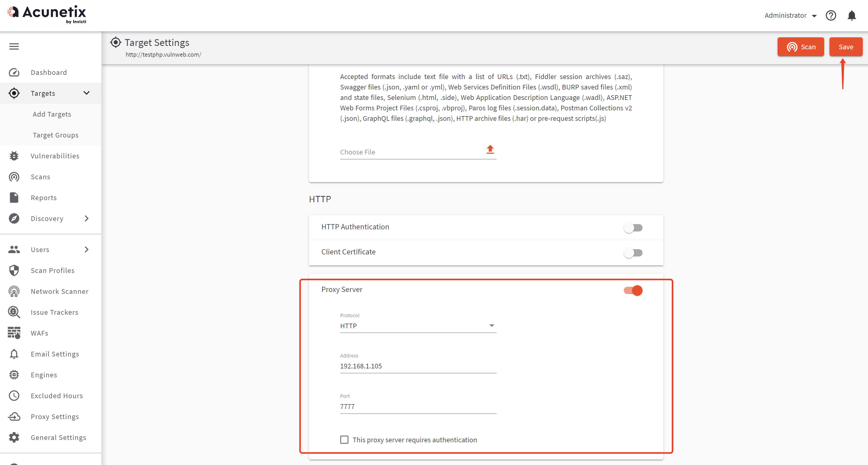Click the Network Scanner icon
The height and width of the screenshot is (465, 868).
(x=14, y=291)
